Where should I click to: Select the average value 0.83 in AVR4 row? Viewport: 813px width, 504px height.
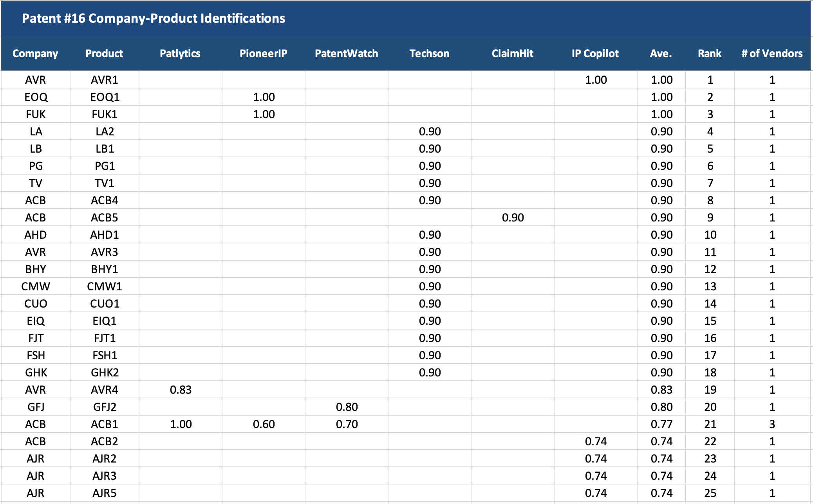(662, 390)
